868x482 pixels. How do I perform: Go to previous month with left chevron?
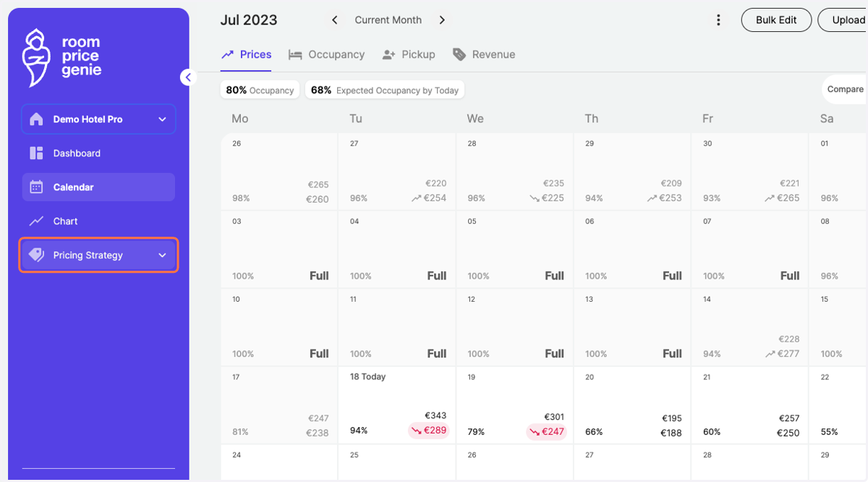coord(334,20)
